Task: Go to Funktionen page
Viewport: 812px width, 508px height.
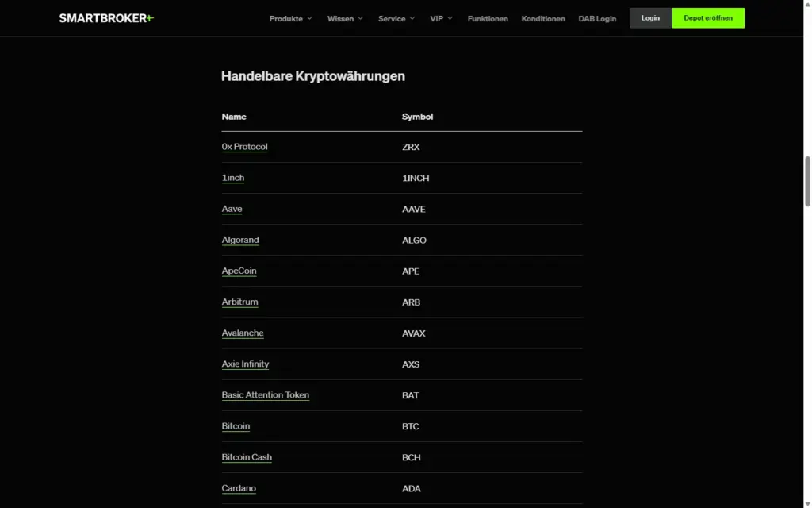Action: pos(488,19)
